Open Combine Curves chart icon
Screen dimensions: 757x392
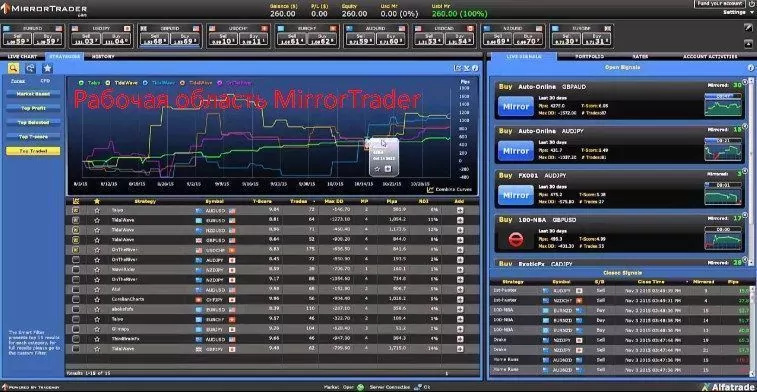(x=431, y=189)
